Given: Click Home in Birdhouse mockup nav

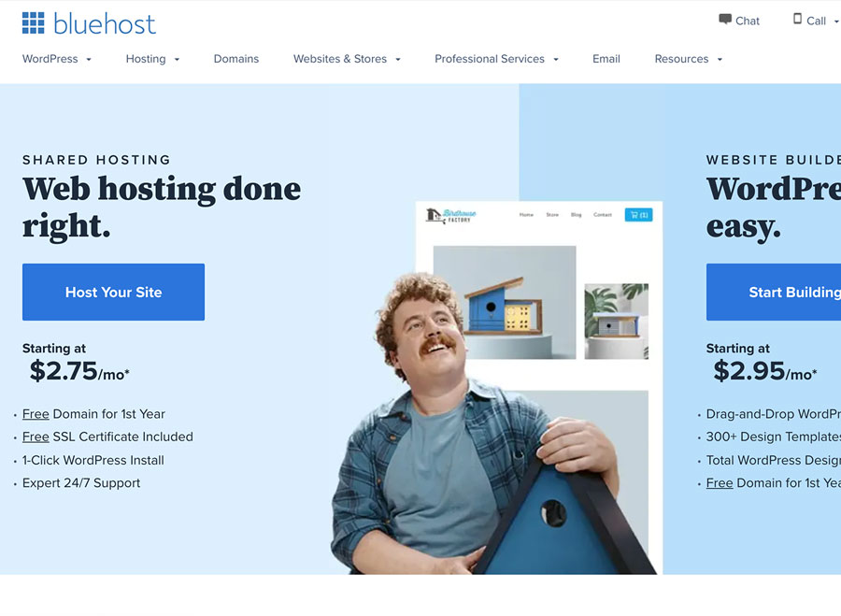Looking at the screenshot, I should pos(526,215).
